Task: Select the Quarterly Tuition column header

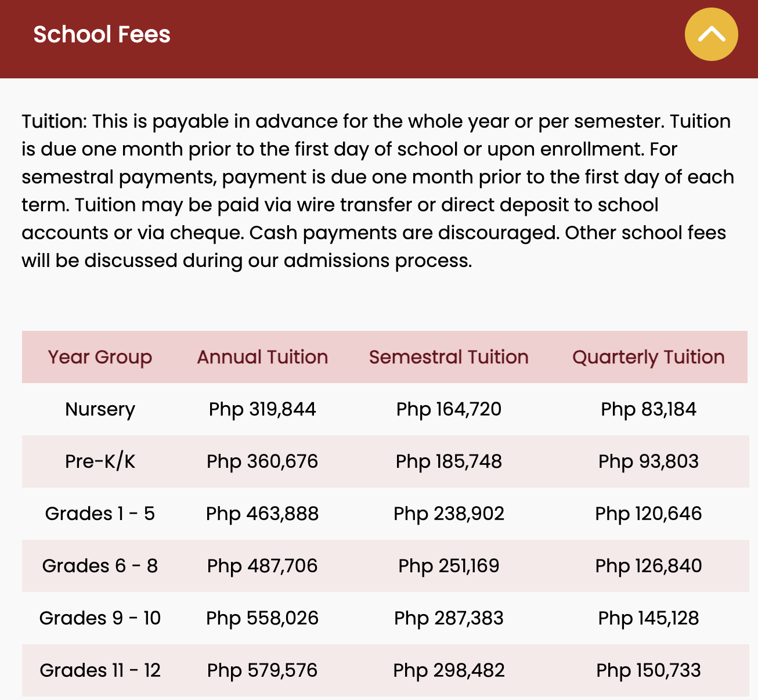Action: [648, 357]
